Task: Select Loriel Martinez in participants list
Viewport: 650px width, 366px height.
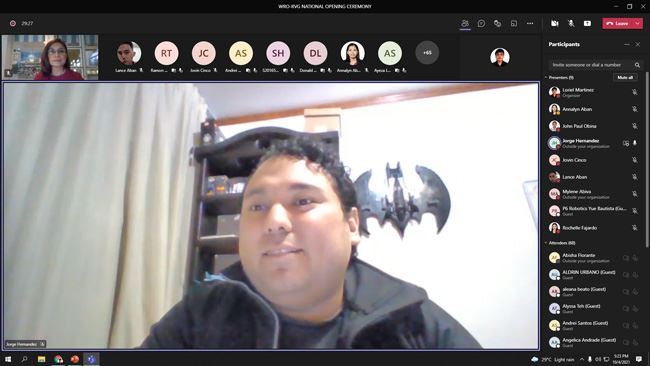Action: click(593, 92)
